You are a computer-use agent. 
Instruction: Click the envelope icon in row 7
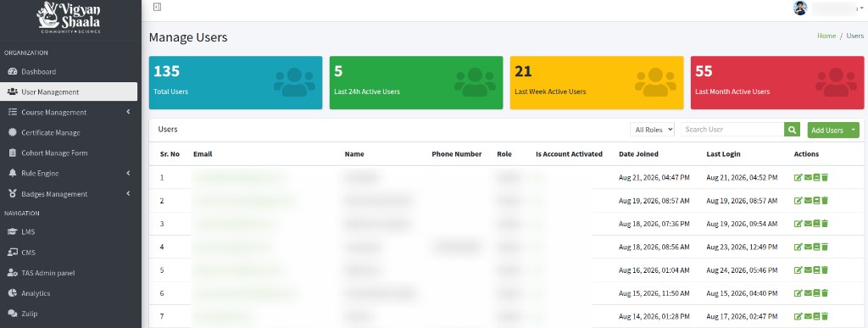click(808, 316)
